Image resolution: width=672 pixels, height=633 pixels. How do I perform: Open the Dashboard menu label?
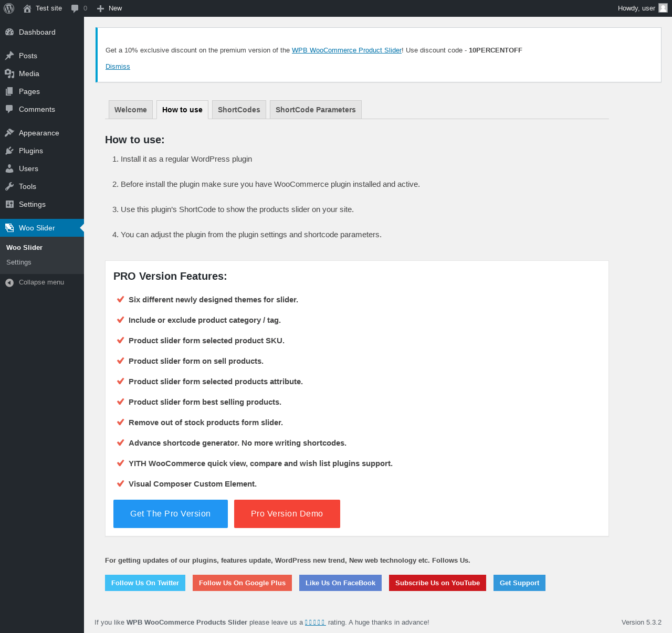tap(37, 32)
